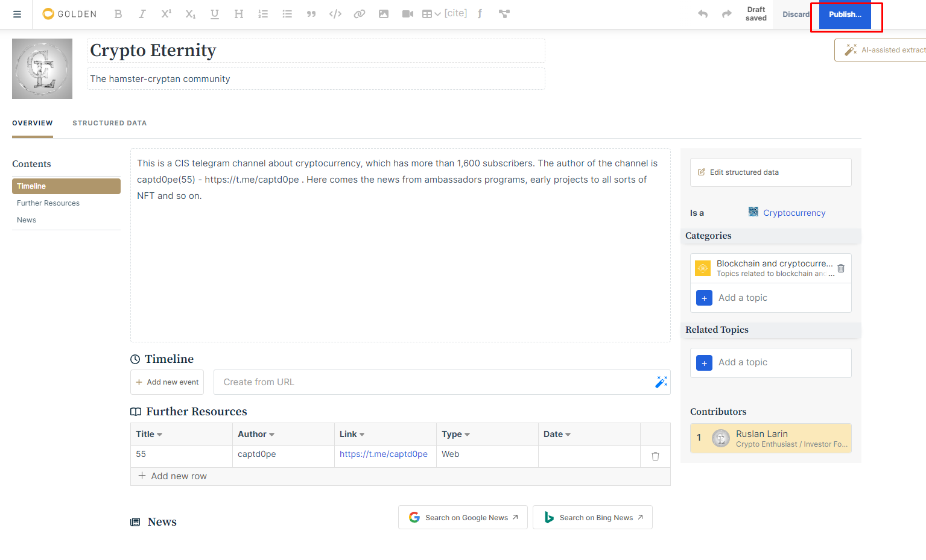Insert an image
The width and height of the screenshot is (926, 560).
click(384, 14)
